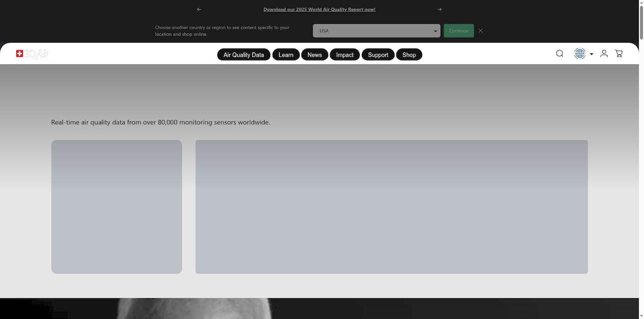Go to next announcement with right arrow
The image size is (644, 319).
click(x=439, y=9)
